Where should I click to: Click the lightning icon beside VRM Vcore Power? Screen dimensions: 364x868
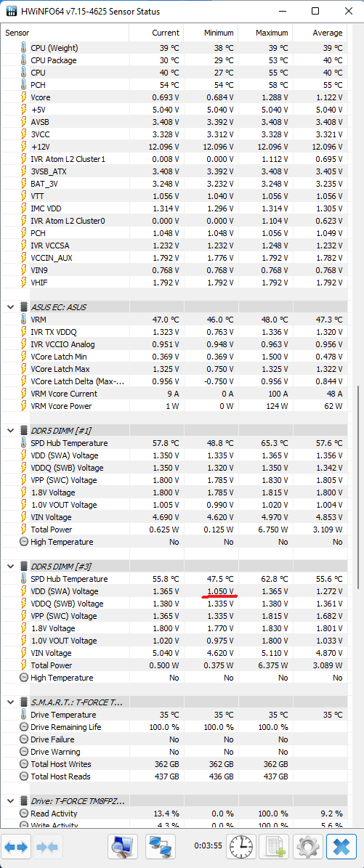(24, 406)
